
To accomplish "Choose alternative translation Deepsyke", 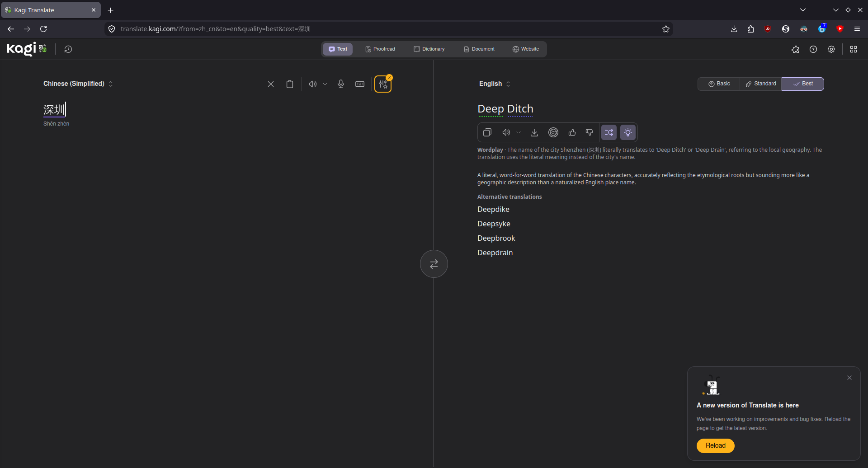I will pos(494,224).
